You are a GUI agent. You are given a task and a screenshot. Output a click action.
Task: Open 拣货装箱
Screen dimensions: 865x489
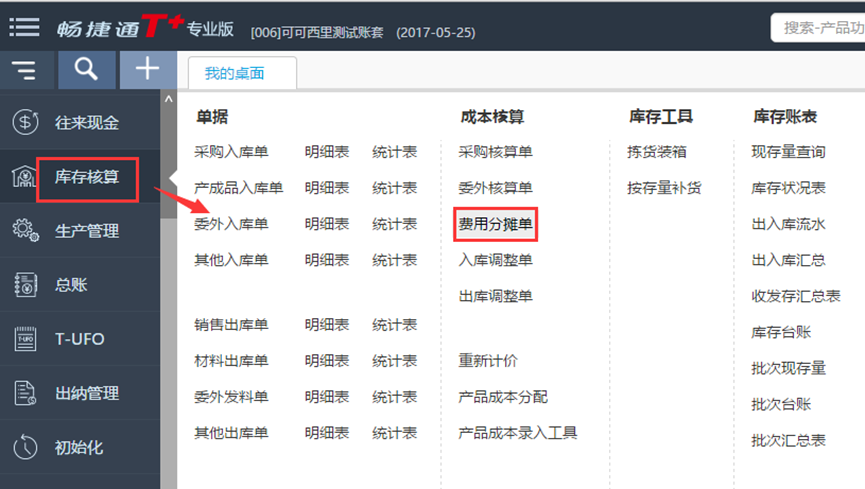[656, 152]
